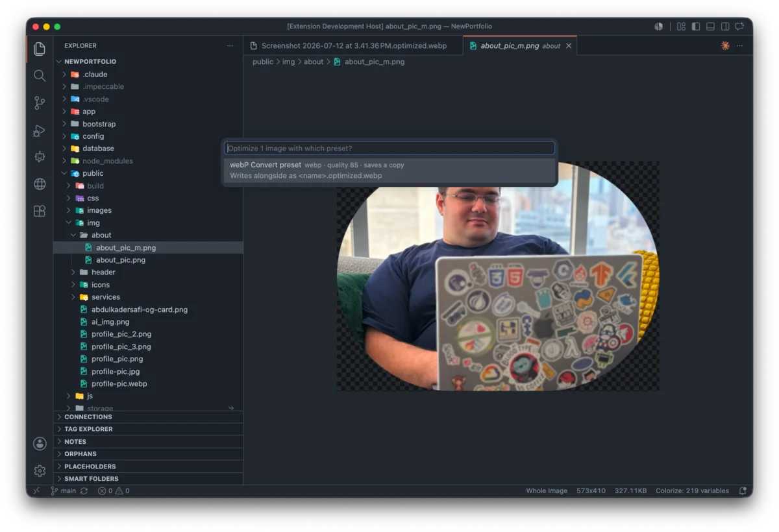Click the 573x410 image size indicator
This screenshot has height=532, width=779.
point(591,491)
